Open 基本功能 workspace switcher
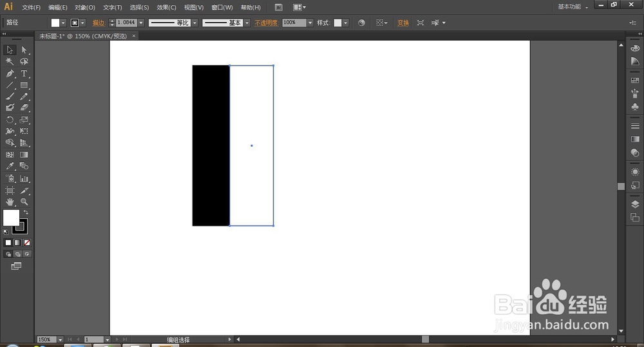Screen dimensions: 644x347 click(x=573, y=6)
